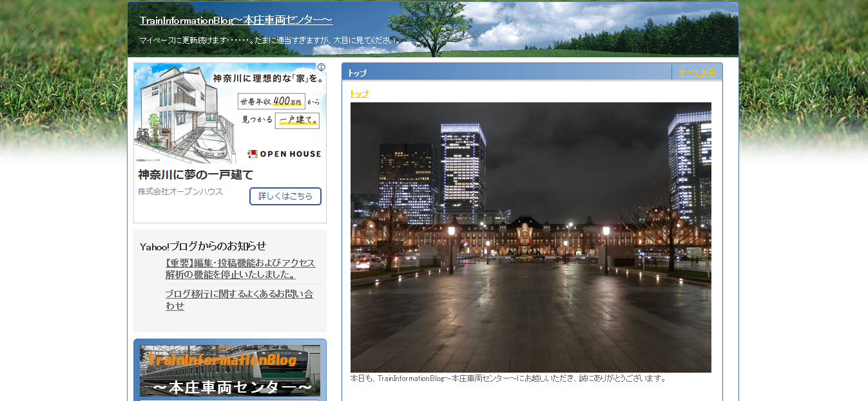The width and height of the screenshot is (868, 401).
Task: Open the yellow トップ post title link
Action: pyautogui.click(x=359, y=93)
